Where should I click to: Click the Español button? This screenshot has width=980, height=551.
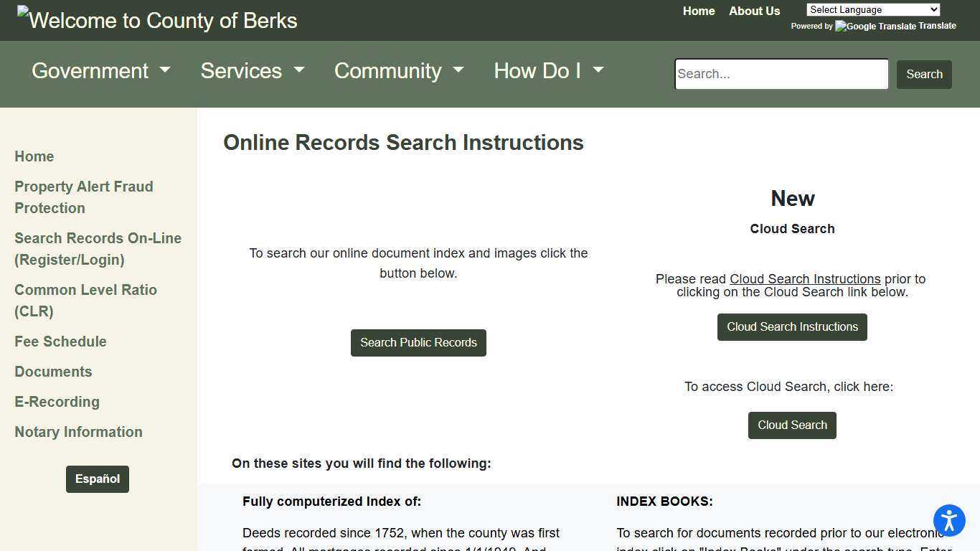pos(98,479)
